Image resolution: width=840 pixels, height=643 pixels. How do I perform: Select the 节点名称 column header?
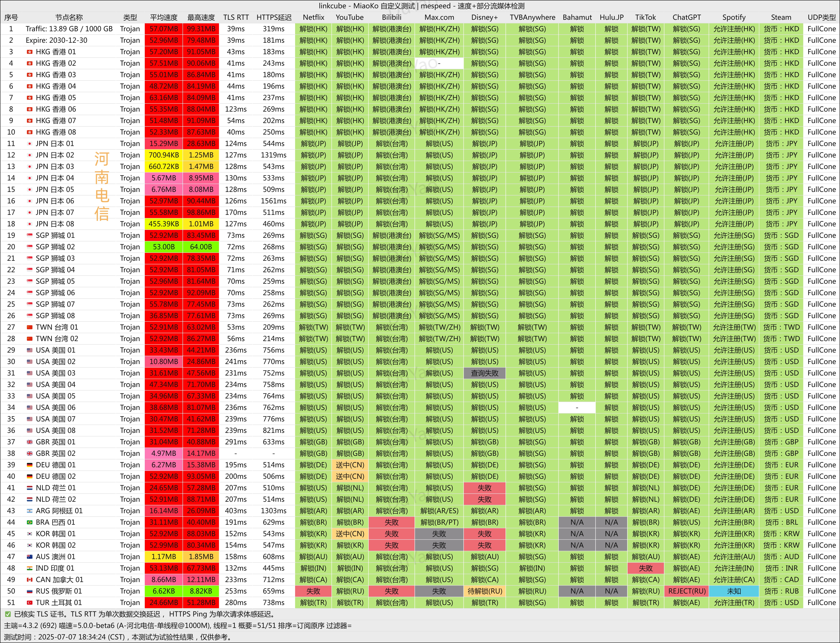(69, 17)
